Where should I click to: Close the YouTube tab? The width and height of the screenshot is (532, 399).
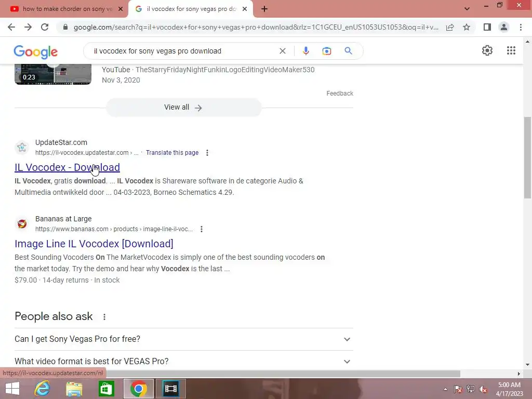point(121,9)
